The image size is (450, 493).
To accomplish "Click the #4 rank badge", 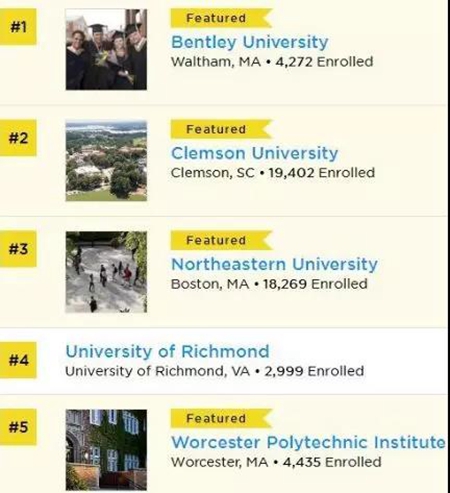I will pos(18,360).
